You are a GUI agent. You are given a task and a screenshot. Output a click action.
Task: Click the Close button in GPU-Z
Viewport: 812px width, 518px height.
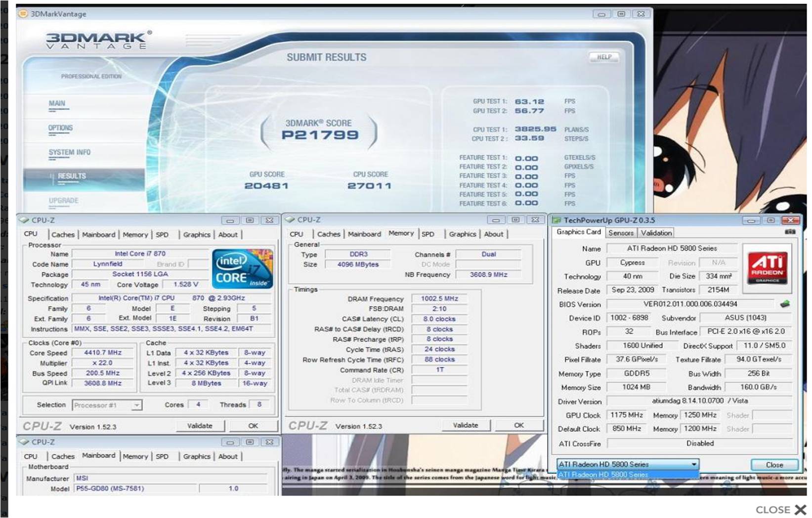[x=774, y=465]
